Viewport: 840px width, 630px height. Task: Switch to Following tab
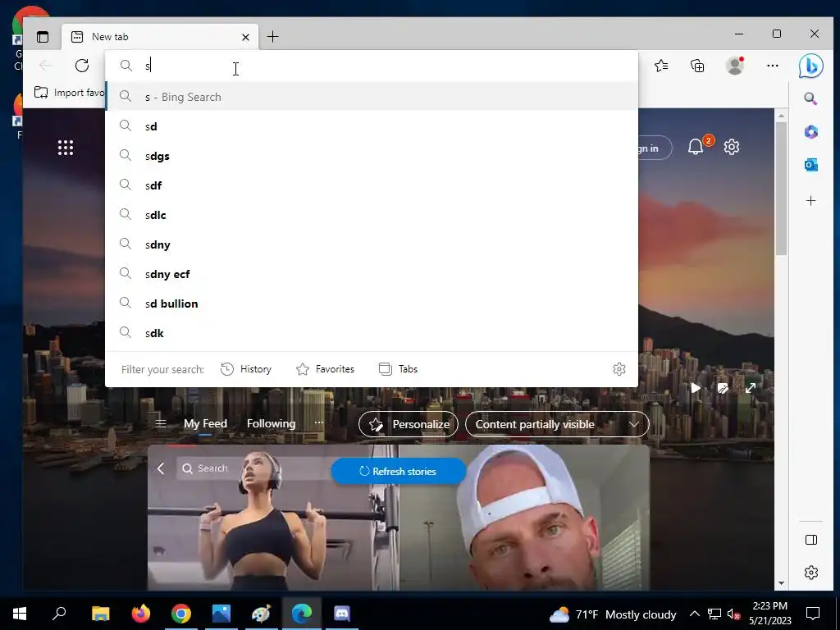[x=271, y=424]
